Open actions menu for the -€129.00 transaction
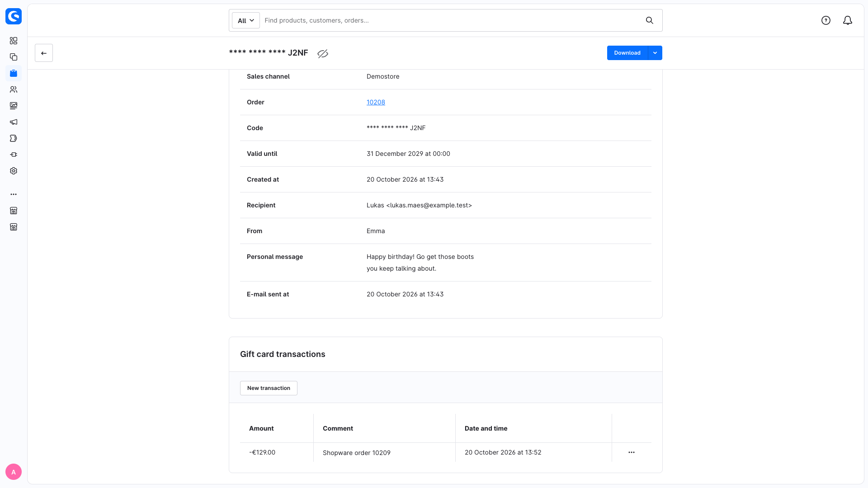The width and height of the screenshot is (868, 488). click(632, 452)
